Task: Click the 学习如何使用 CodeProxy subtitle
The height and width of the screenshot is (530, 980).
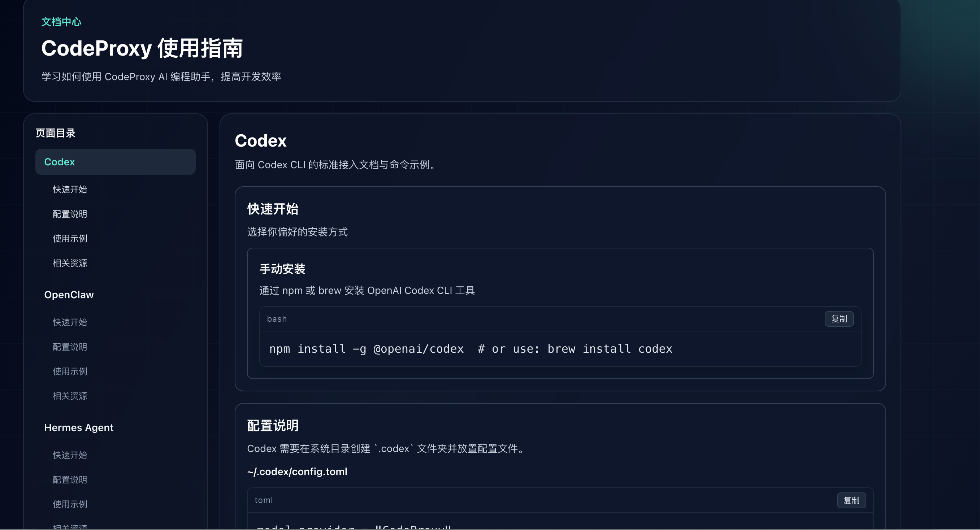Action: click(161, 77)
